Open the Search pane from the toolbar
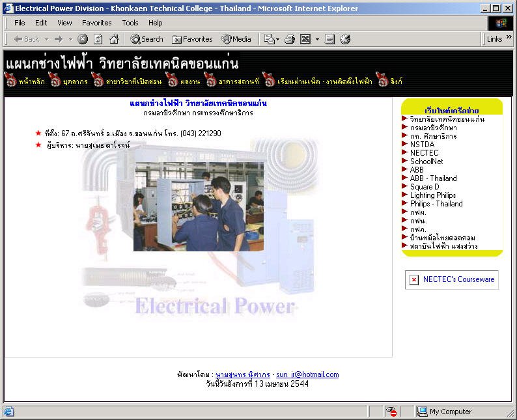The height and width of the screenshot is (420, 517). tap(147, 39)
